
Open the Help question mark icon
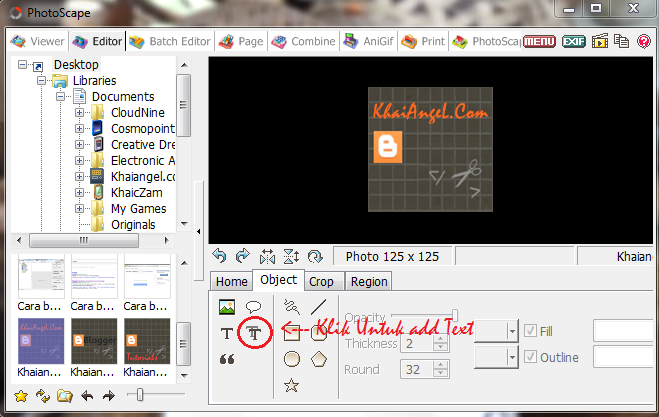(x=643, y=41)
